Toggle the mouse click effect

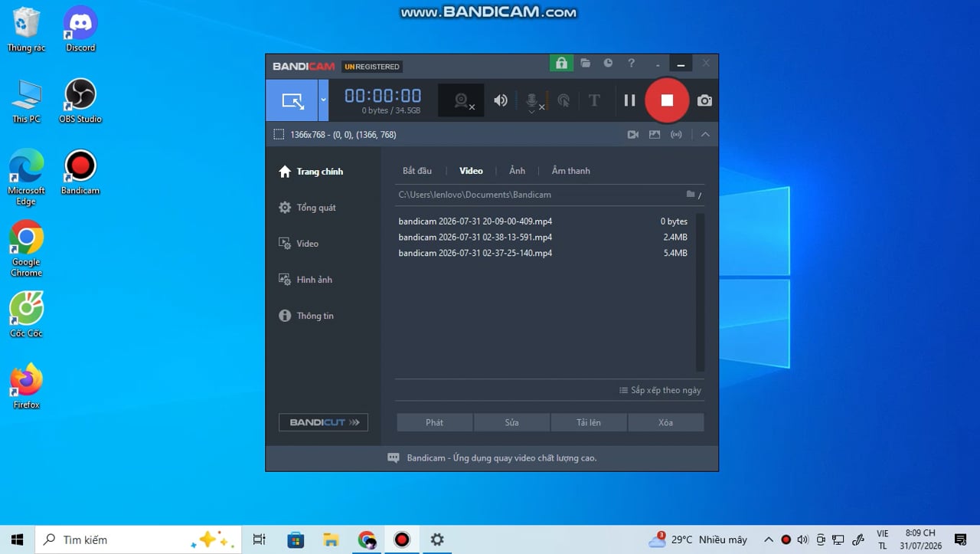tap(563, 100)
